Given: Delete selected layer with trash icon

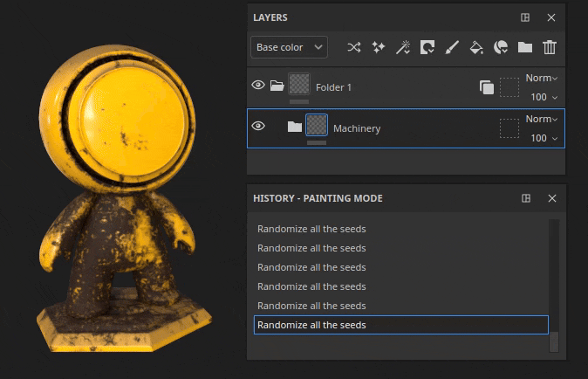Looking at the screenshot, I should 550,47.
